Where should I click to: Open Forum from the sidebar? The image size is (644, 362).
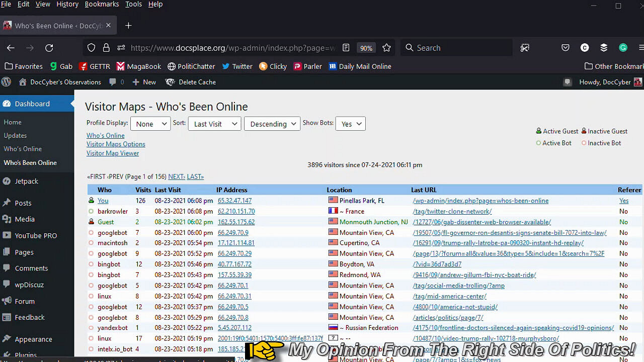pyautogui.click(x=25, y=301)
